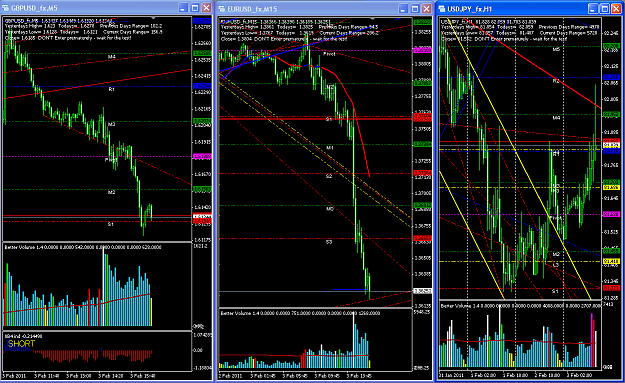Close the GBPUSD_fx,M5 chart window
Image resolution: width=625 pixels, height=383 pixels.
coord(206,8)
